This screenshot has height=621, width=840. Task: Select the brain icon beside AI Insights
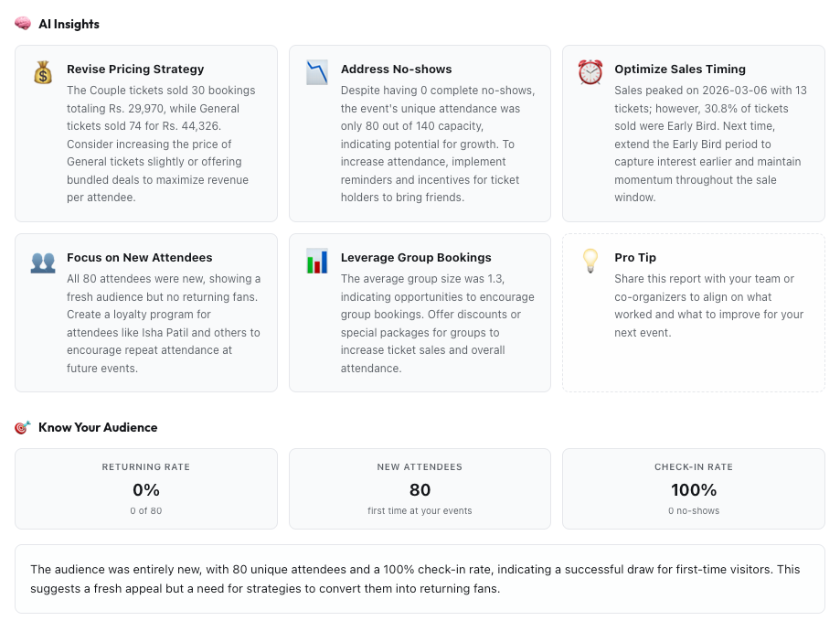pos(23,24)
